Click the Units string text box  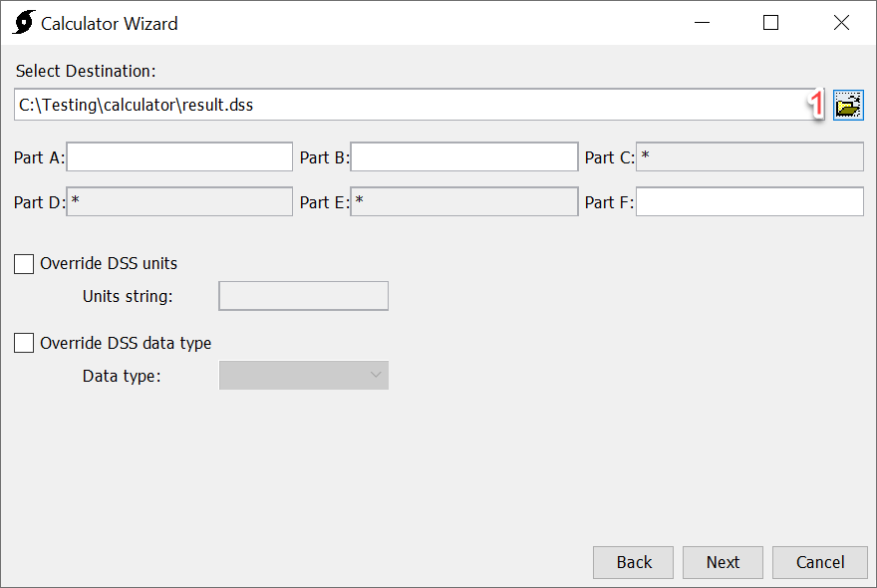point(303,295)
